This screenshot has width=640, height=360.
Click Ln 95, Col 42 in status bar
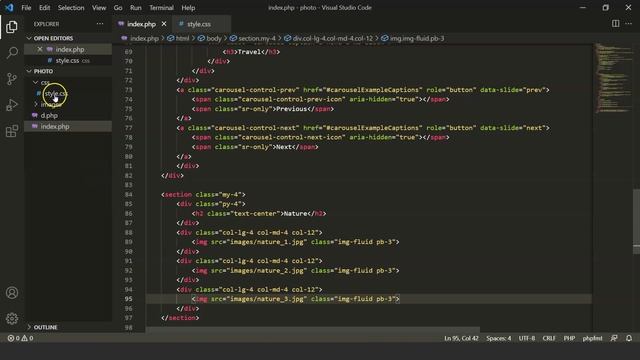pyautogui.click(x=461, y=338)
